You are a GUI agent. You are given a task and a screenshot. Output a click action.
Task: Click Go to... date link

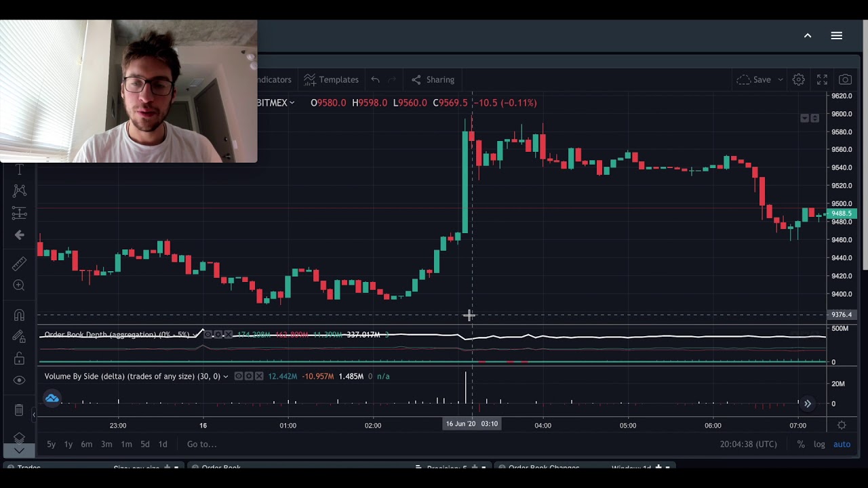pyautogui.click(x=201, y=444)
